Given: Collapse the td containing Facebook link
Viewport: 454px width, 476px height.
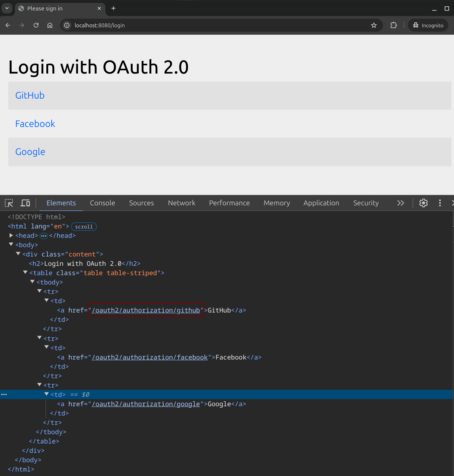Looking at the screenshot, I should point(47,348).
